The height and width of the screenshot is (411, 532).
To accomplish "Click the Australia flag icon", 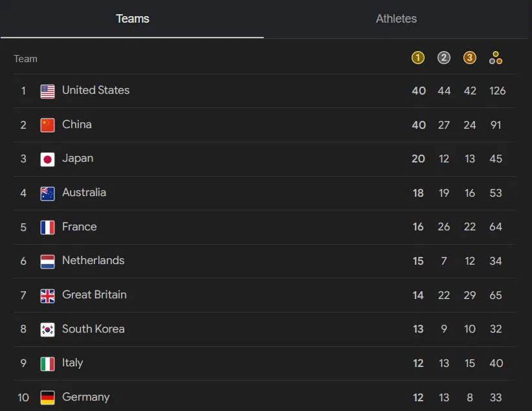I will (x=47, y=194).
